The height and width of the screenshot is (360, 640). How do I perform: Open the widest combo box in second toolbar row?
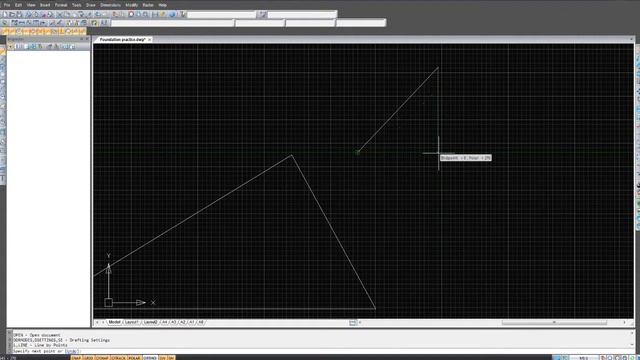point(173,23)
